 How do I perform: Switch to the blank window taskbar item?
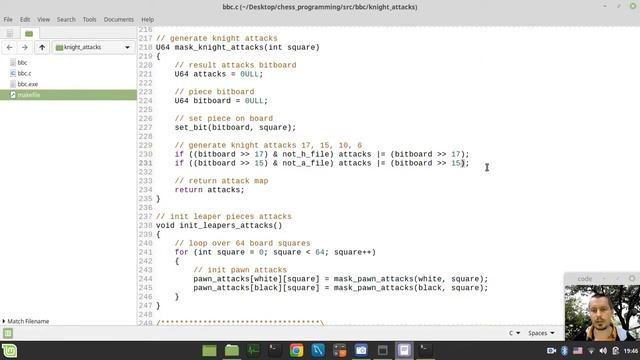[383, 351]
